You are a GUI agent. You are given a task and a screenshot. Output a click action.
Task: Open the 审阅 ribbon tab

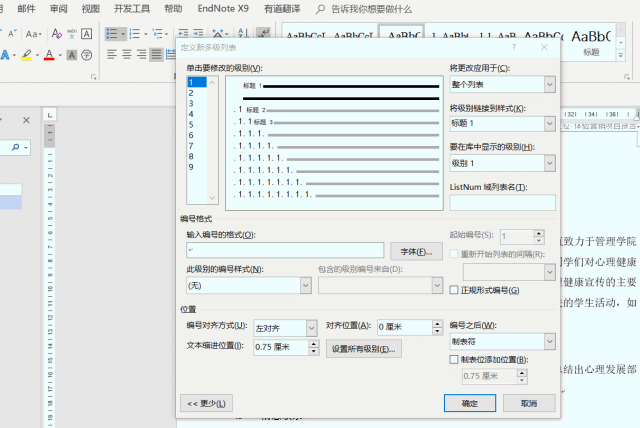tap(58, 9)
